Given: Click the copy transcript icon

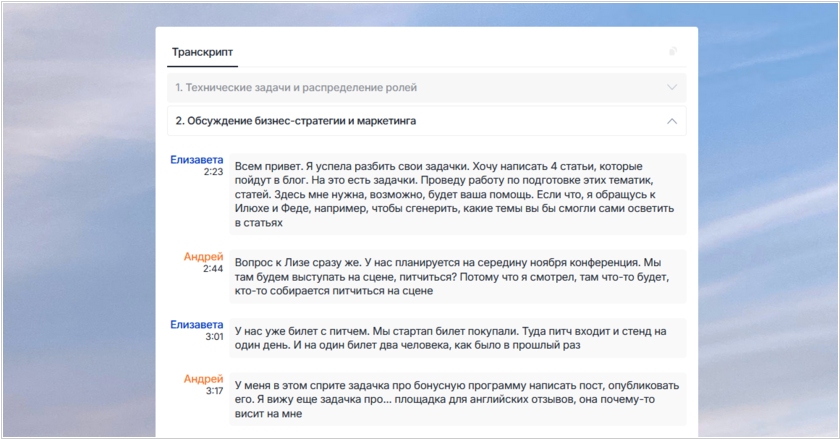Looking at the screenshot, I should click(x=673, y=51).
